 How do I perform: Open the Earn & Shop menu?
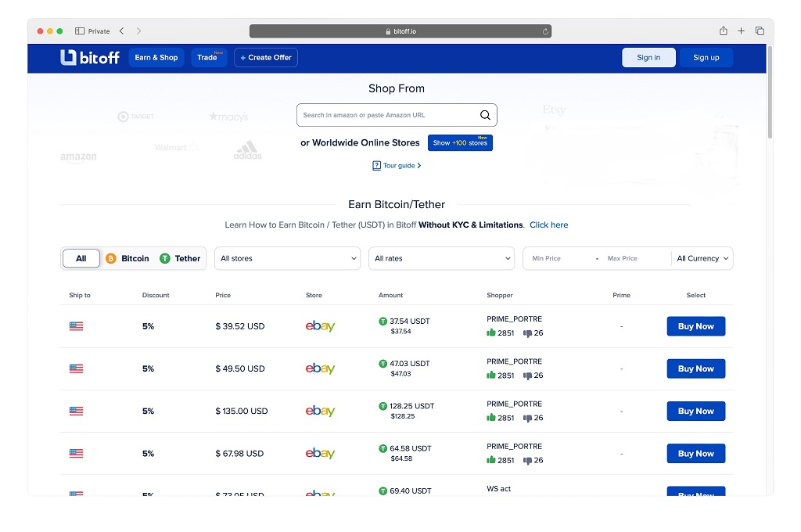click(156, 57)
